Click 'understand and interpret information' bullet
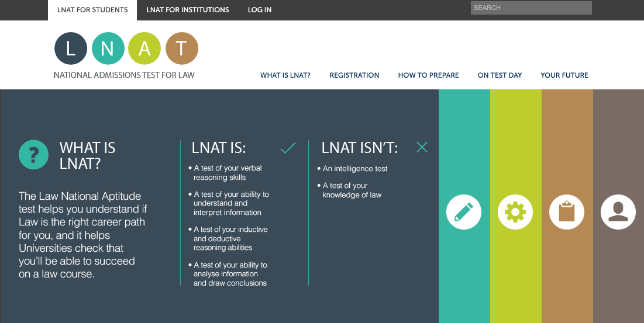Screen dimensions: 644x323 click(x=229, y=203)
